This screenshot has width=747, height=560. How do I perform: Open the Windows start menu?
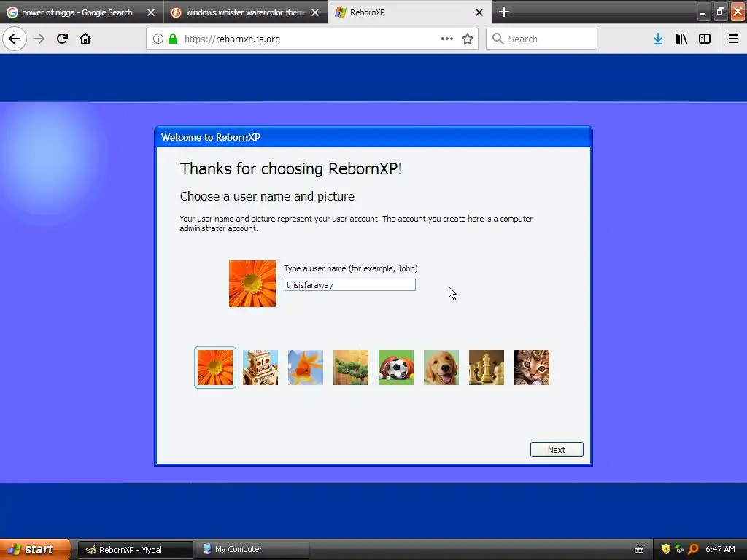[x=34, y=549]
